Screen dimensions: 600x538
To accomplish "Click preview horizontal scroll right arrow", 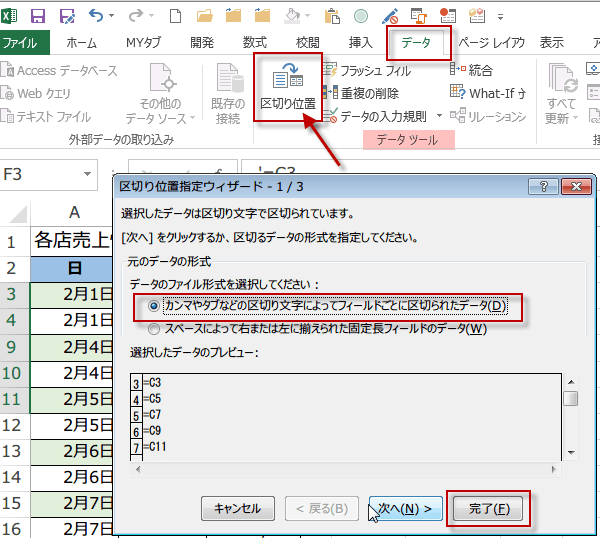I will pyautogui.click(x=554, y=469).
